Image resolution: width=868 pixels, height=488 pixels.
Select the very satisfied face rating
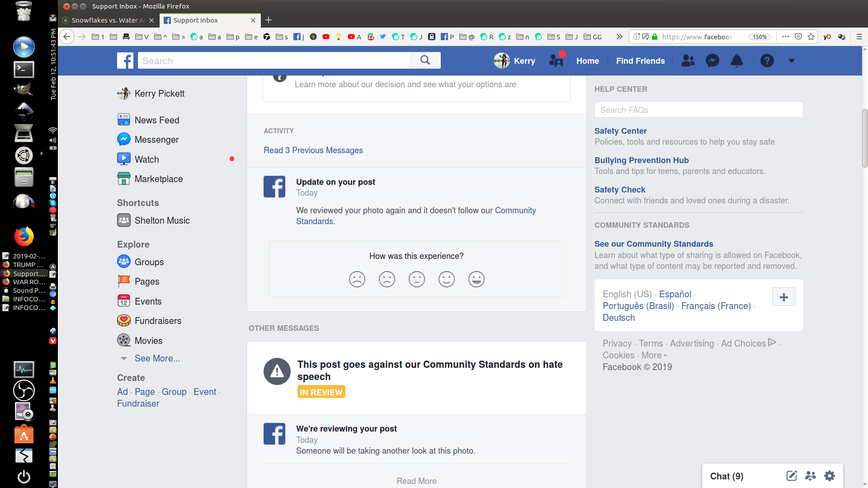476,279
